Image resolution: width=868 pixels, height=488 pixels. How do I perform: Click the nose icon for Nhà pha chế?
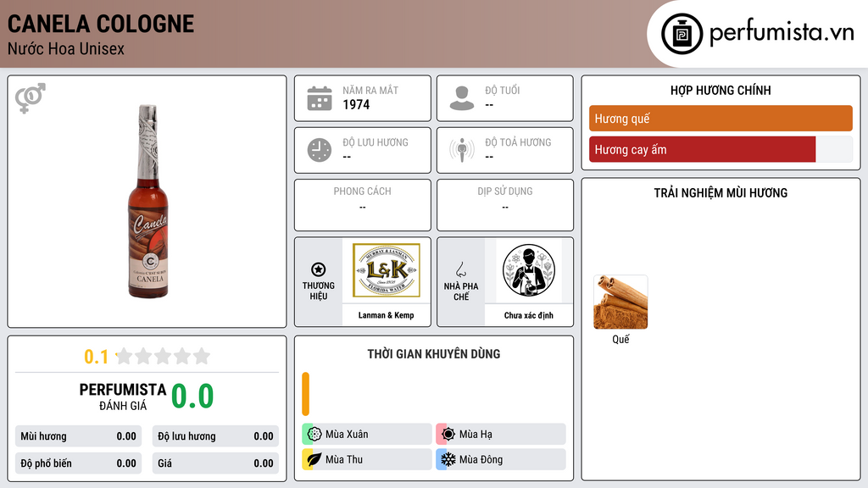coord(460,269)
